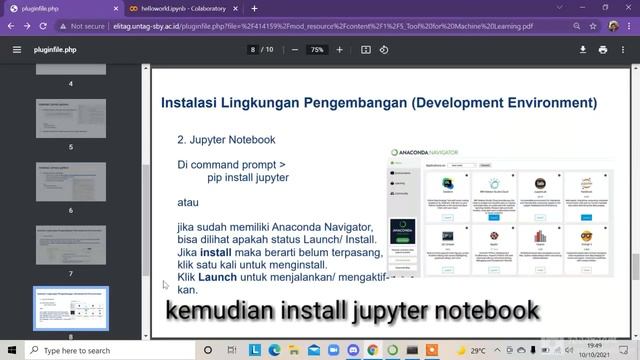The image size is (640, 360).
Task: Click the Type here to search box
Action: tap(110, 350)
